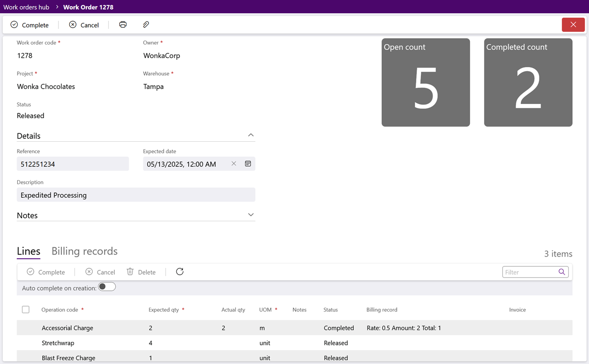This screenshot has height=364, width=589.
Task: Click the Warehouse value Tampa
Action: coord(154,86)
